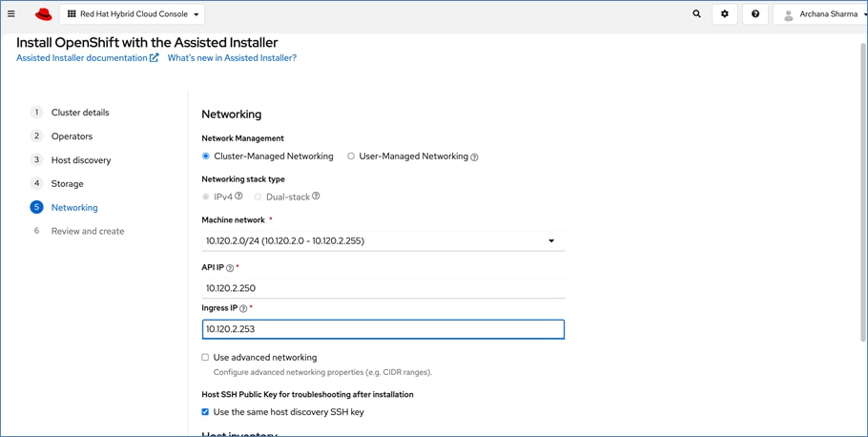Click 'Configure advanced networking properties' description text
The image size is (868, 437).
[x=322, y=372]
